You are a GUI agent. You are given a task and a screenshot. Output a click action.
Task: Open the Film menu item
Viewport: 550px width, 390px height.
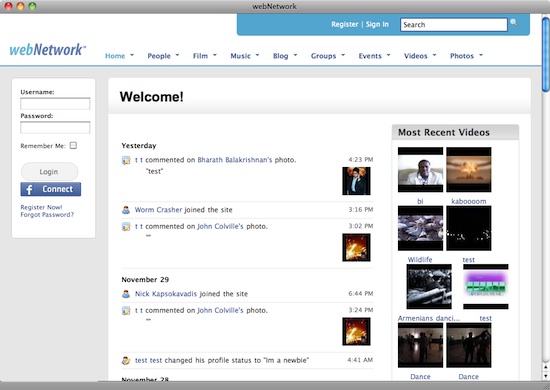tap(200, 56)
